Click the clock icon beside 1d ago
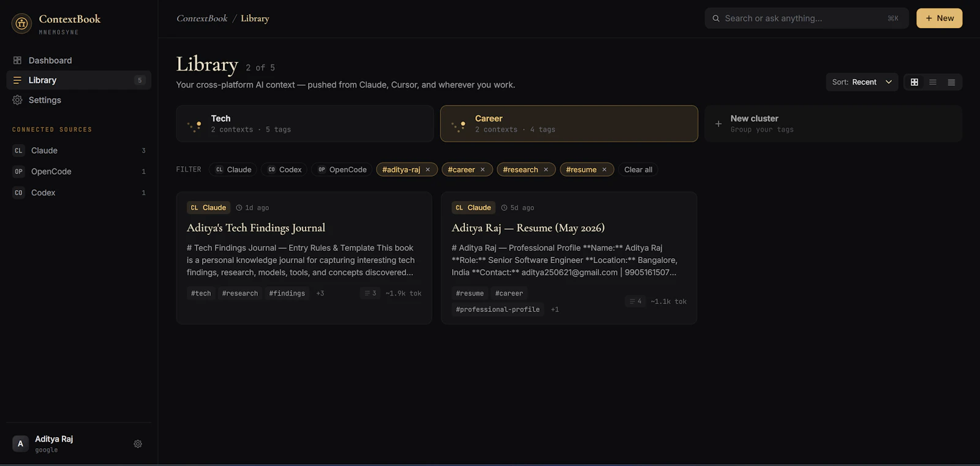The width and height of the screenshot is (980, 466). [x=239, y=208]
